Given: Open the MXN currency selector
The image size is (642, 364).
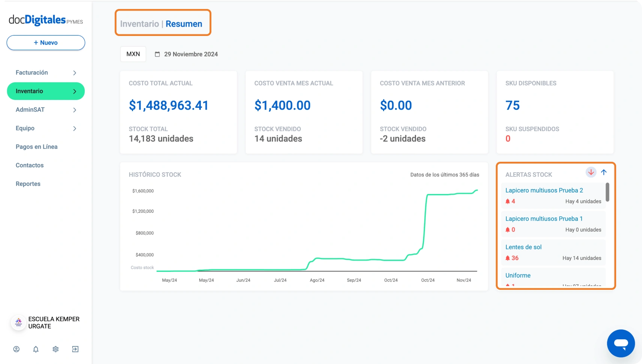Looking at the screenshot, I should coord(133,54).
